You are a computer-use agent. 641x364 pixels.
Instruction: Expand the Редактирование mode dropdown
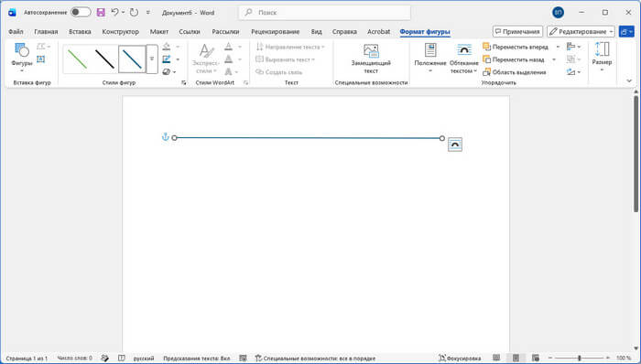581,31
